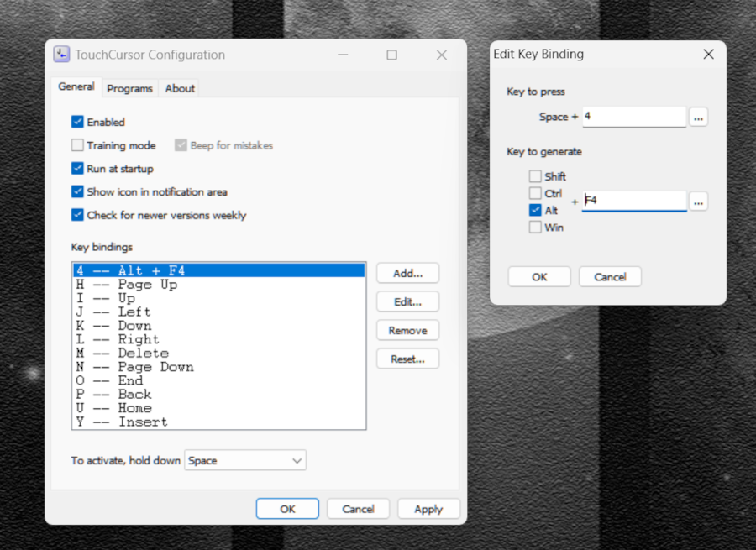Click the Key to press input field

tap(634, 117)
